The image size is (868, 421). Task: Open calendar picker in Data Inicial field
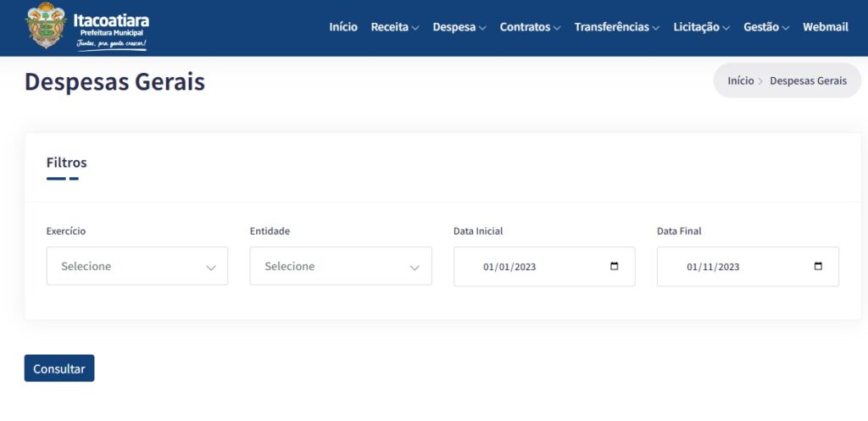614,266
